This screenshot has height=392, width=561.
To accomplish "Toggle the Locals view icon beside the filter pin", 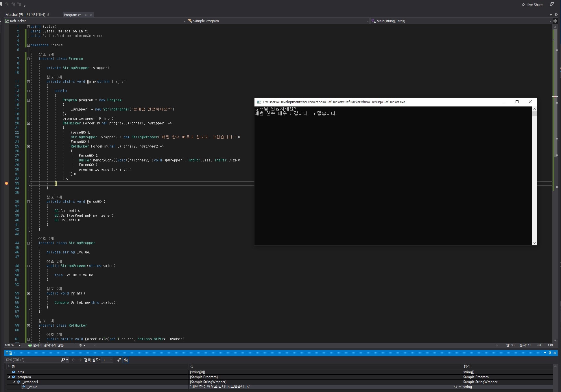I will tap(126, 360).
